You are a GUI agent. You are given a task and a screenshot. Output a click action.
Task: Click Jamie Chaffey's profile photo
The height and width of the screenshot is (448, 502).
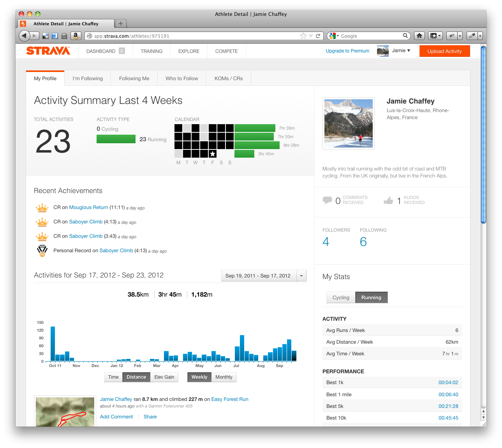click(348, 123)
